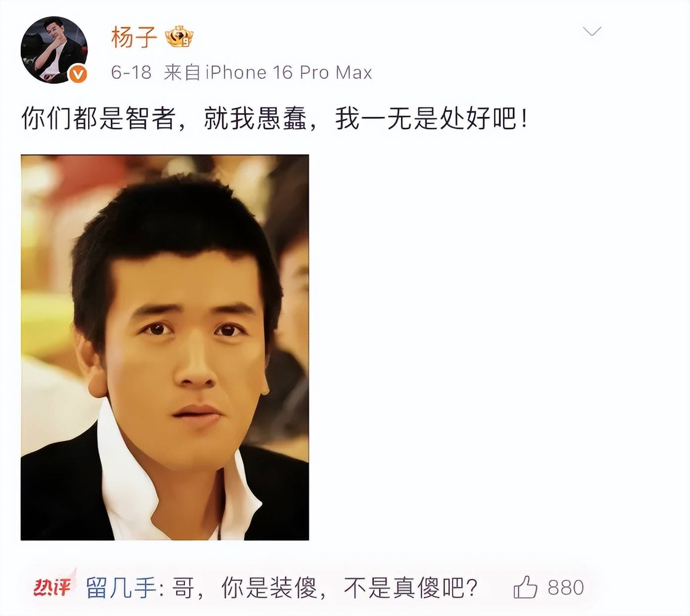This screenshot has height=616, width=690.
Task: Click the word 哥 in the hot comment
Action: click(183, 588)
